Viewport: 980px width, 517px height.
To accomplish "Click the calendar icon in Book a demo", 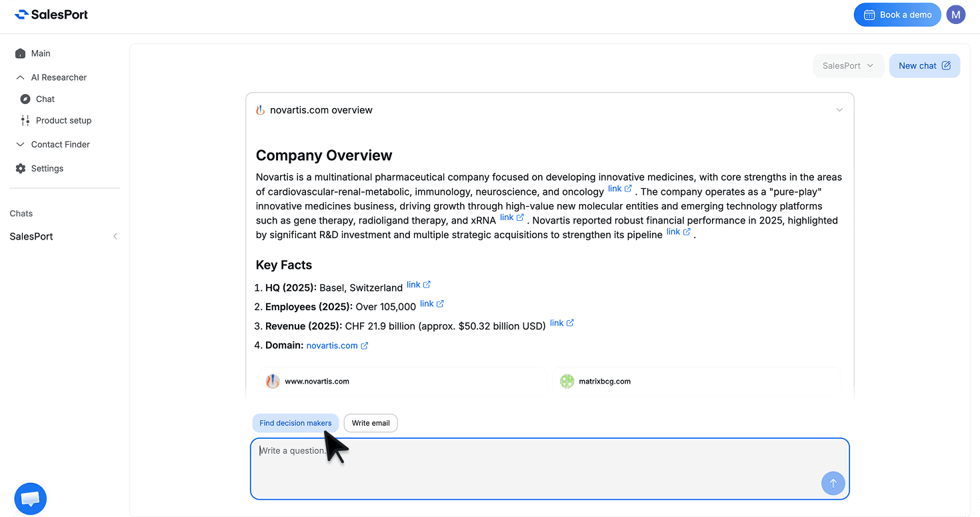I will coord(869,15).
